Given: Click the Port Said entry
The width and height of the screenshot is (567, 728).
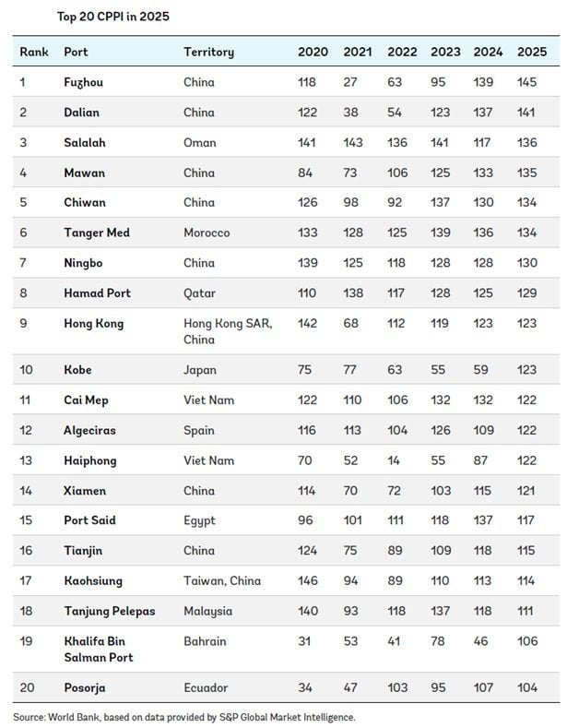Looking at the screenshot, I should pyautogui.click(x=89, y=520).
